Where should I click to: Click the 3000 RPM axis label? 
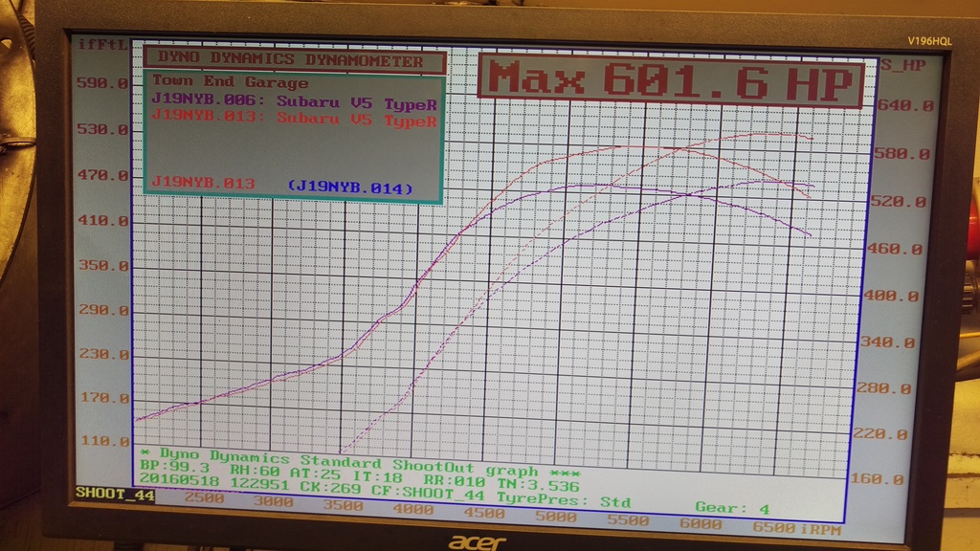273,501
